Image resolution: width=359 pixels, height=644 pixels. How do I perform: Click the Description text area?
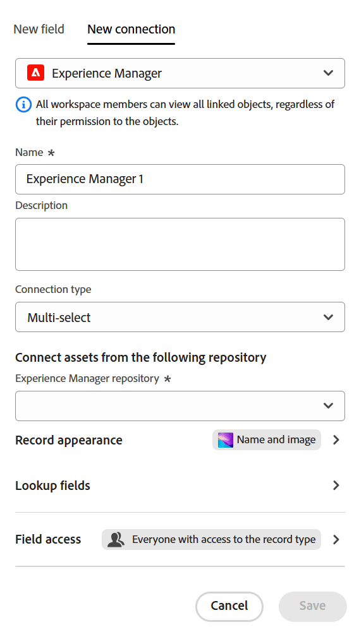pos(180,244)
